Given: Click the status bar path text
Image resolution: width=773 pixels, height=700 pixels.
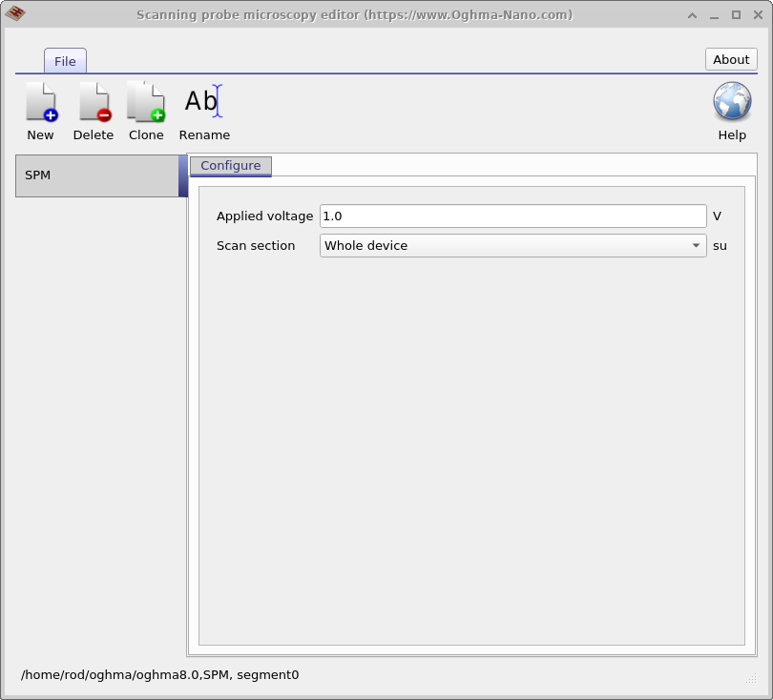Looking at the screenshot, I should 160,675.
